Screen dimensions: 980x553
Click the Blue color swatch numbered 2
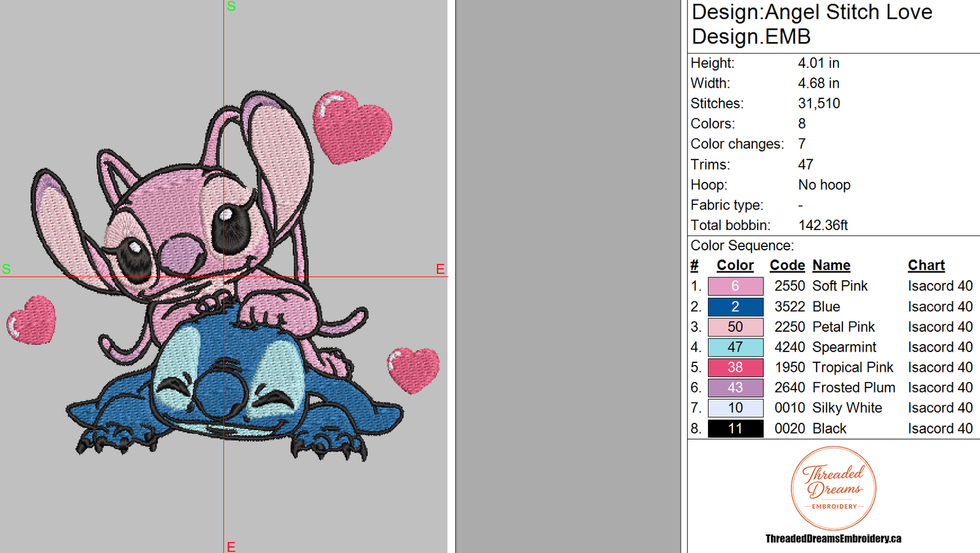pos(735,307)
